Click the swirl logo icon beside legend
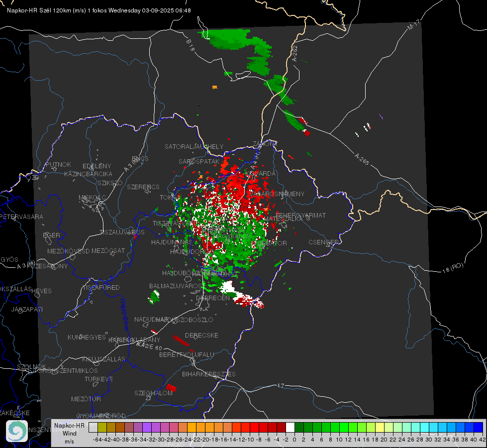Image resolution: width=487 pixels, height=448 pixels. (x=17, y=431)
